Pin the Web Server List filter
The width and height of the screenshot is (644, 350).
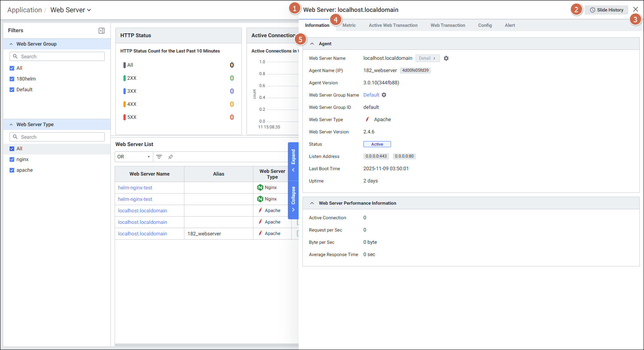(171, 157)
